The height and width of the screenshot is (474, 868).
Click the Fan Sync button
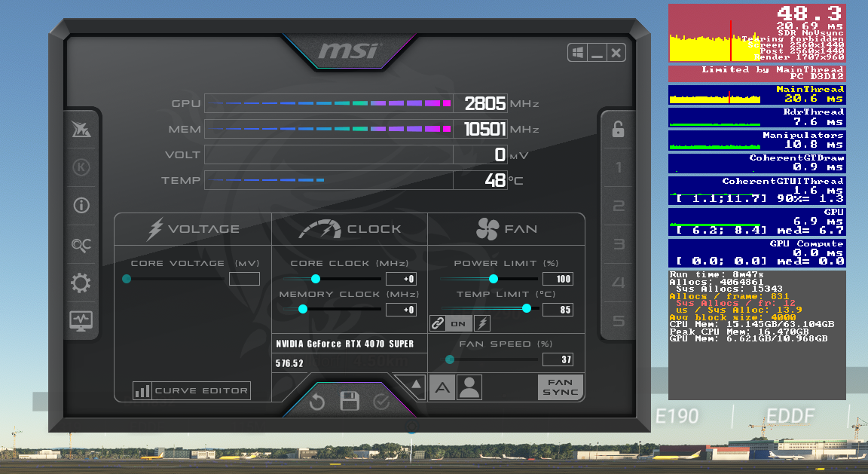[x=561, y=387]
